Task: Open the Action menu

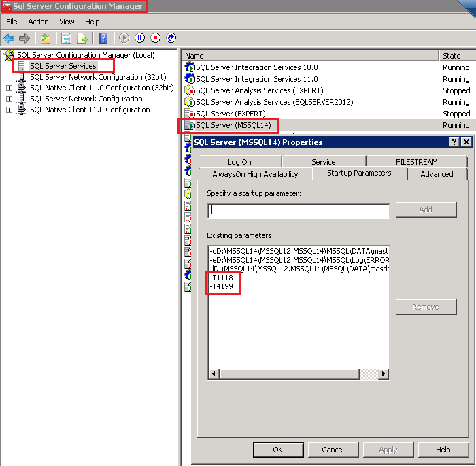Action: 38,22
